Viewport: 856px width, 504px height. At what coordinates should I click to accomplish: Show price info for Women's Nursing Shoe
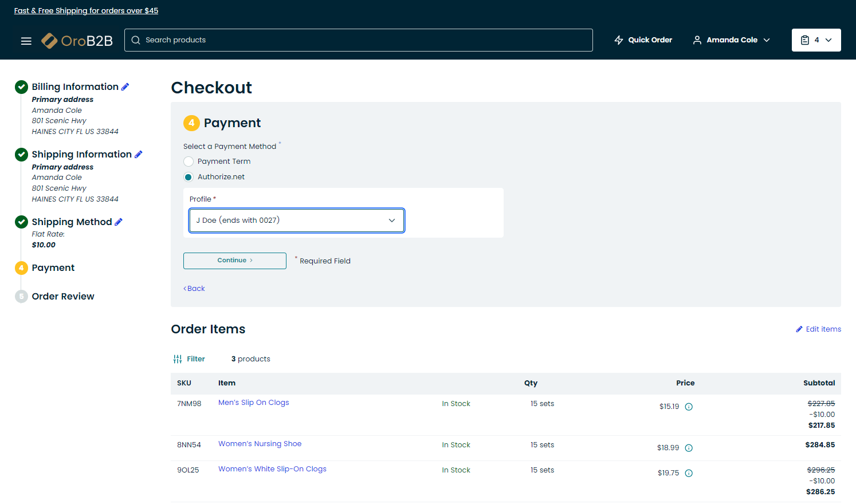pyautogui.click(x=689, y=448)
